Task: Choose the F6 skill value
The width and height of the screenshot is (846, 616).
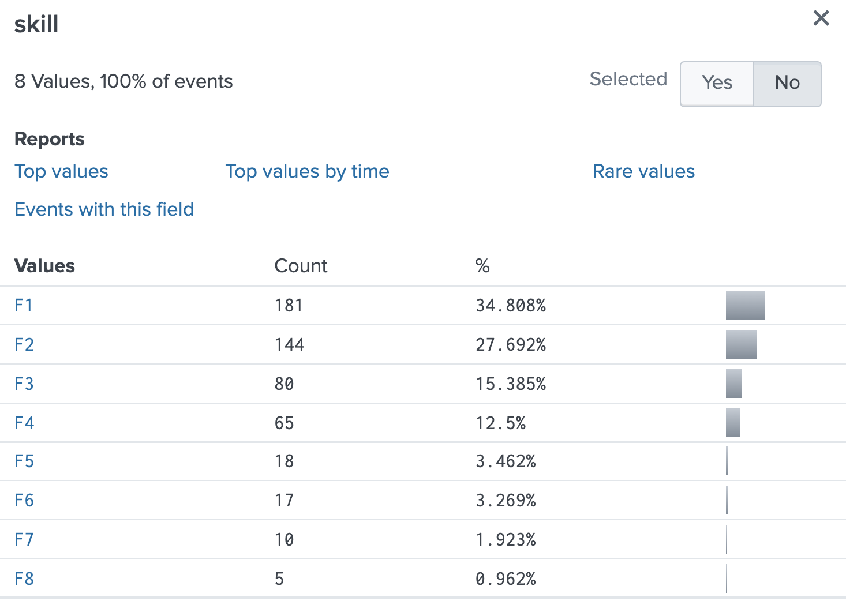Action: [x=24, y=500]
